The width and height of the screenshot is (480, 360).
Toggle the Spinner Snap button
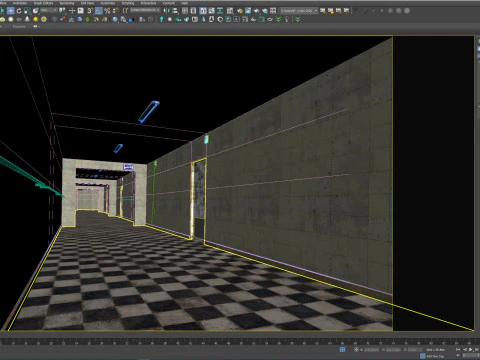point(116,11)
